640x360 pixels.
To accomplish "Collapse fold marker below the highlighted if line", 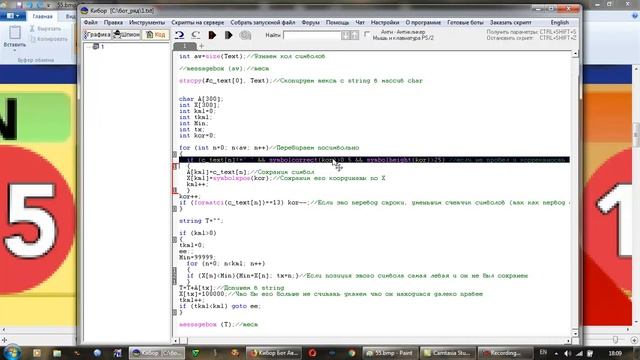I will tap(175, 166).
